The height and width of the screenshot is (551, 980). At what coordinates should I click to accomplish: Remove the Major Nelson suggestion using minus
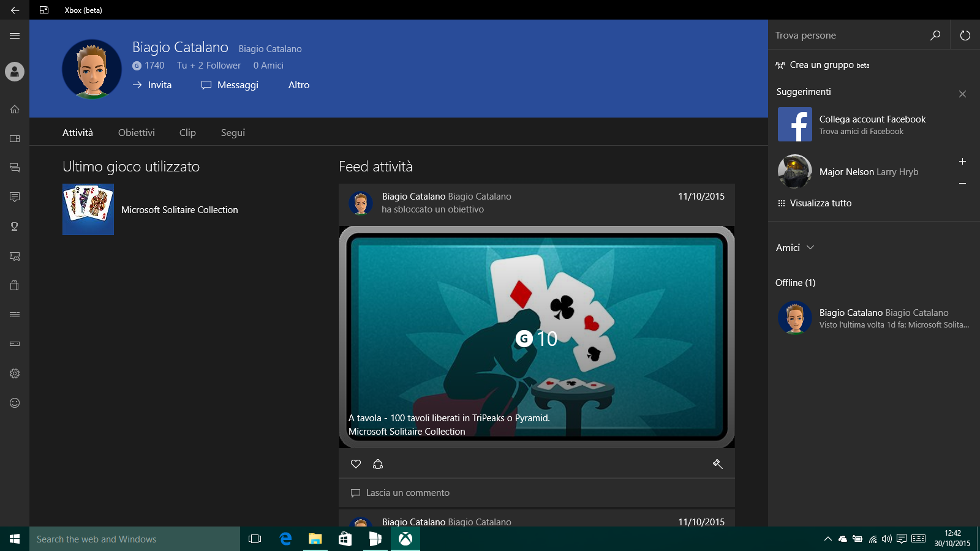click(x=962, y=183)
